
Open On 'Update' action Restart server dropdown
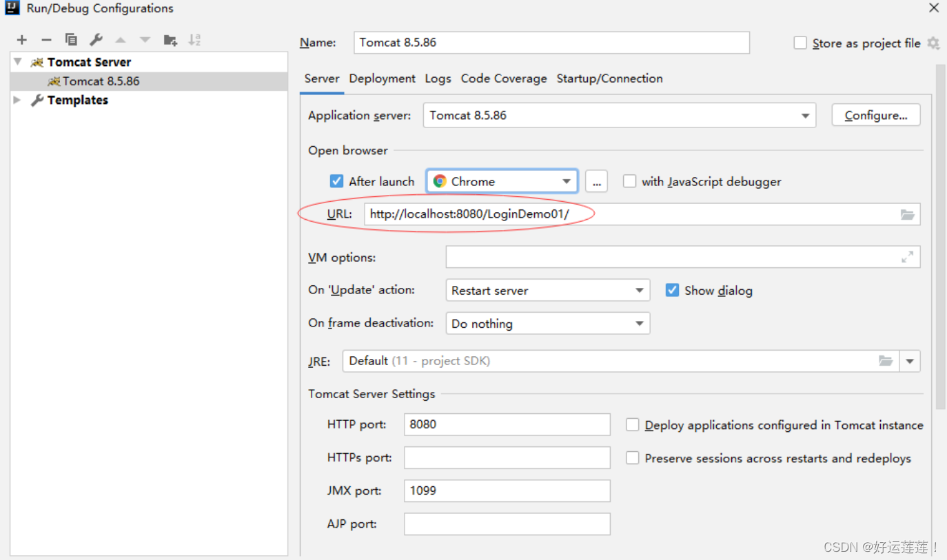click(548, 290)
